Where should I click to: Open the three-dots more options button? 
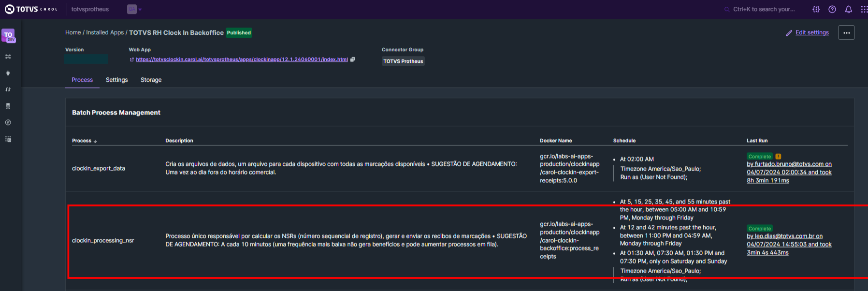coord(846,32)
